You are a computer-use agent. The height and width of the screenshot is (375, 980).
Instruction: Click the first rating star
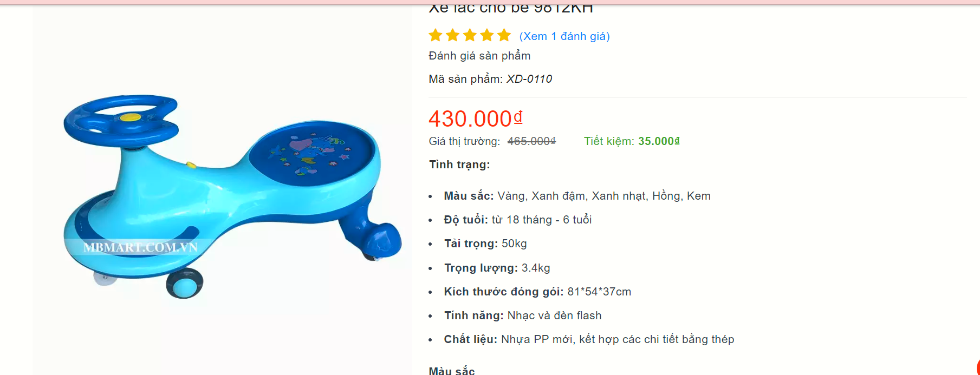tap(436, 36)
